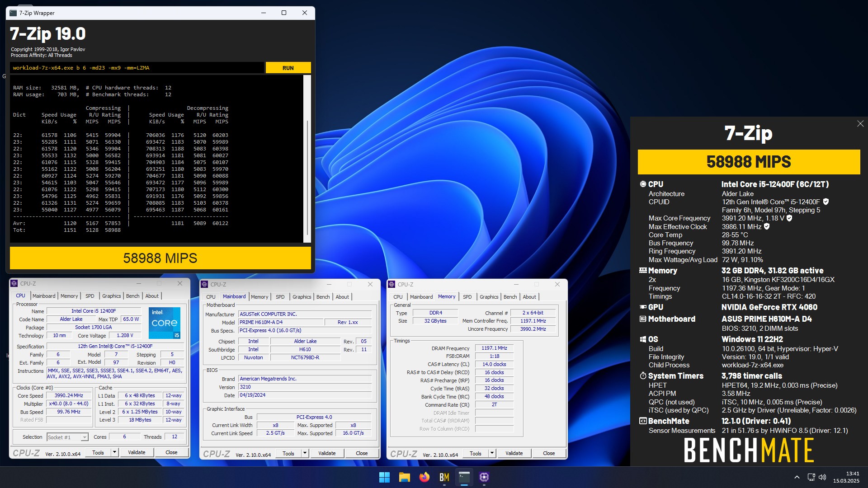Click the Motherboard icon in BenchMate panel

coord(643,319)
